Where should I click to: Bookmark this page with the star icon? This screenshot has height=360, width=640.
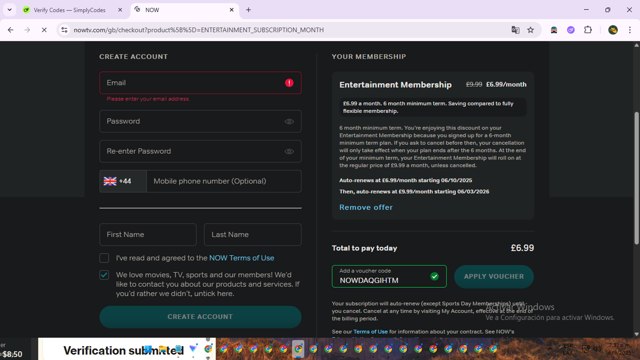(x=531, y=30)
